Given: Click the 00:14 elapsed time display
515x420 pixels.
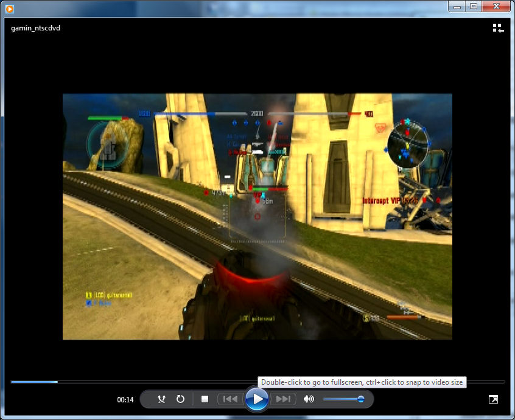Looking at the screenshot, I should tap(125, 400).
